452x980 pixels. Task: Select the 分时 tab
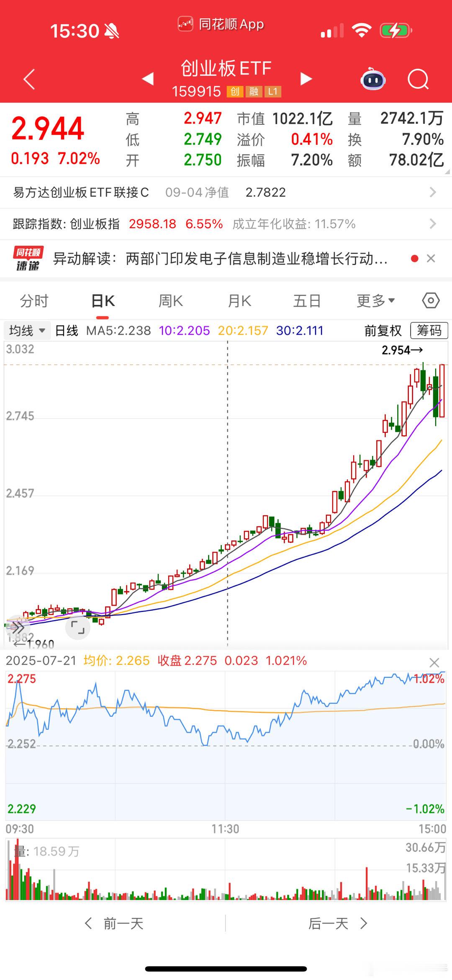point(34,301)
